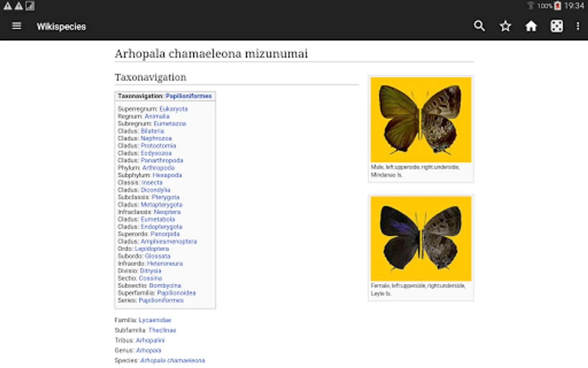Viewport: 588px width, 368px height.
Task: Select the Metapterygota link
Action: 162,204
